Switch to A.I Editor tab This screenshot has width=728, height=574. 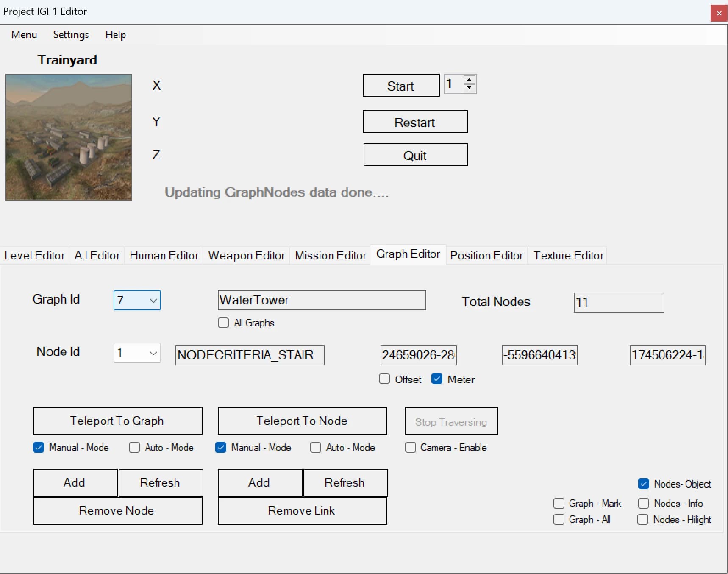97,255
